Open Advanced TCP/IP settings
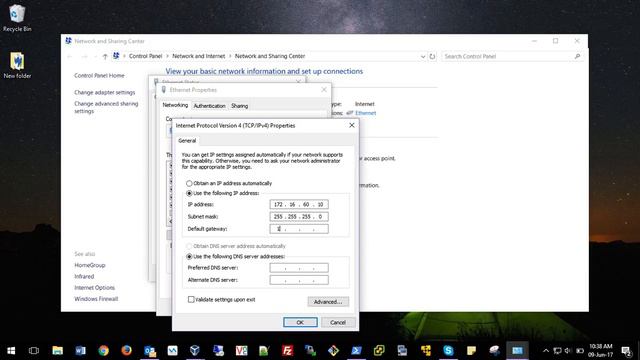 [x=328, y=302]
